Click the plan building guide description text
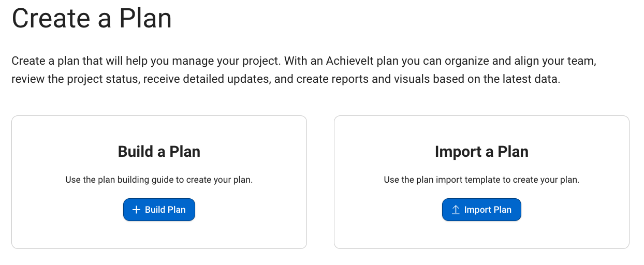Viewport: 644px width, 265px height. pyautogui.click(x=159, y=180)
